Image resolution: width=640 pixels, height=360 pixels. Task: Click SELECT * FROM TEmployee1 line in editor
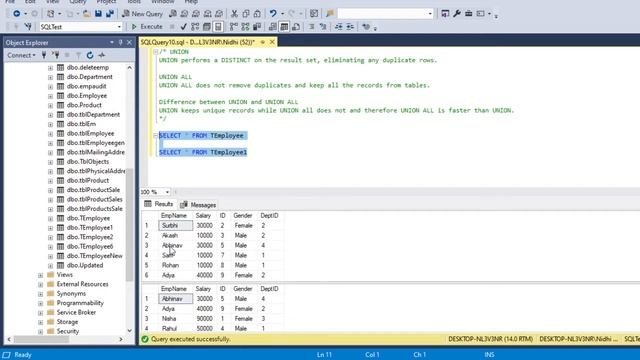(203, 153)
